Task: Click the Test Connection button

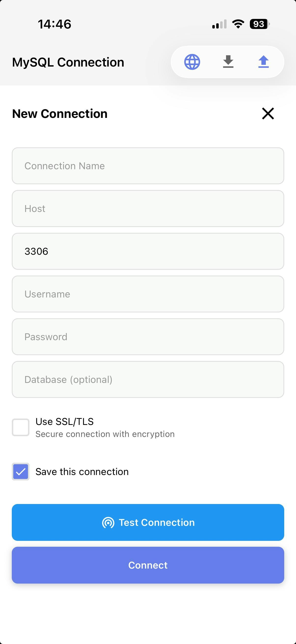Action: tap(148, 522)
